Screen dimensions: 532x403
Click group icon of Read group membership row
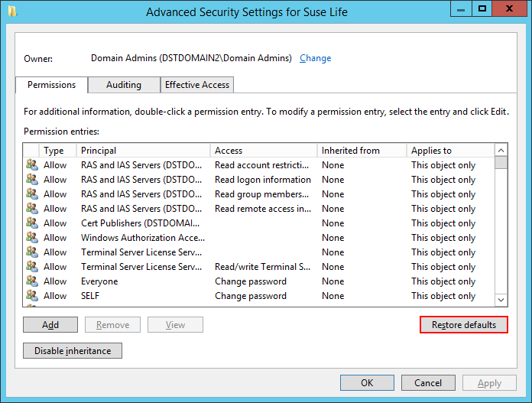coord(32,194)
